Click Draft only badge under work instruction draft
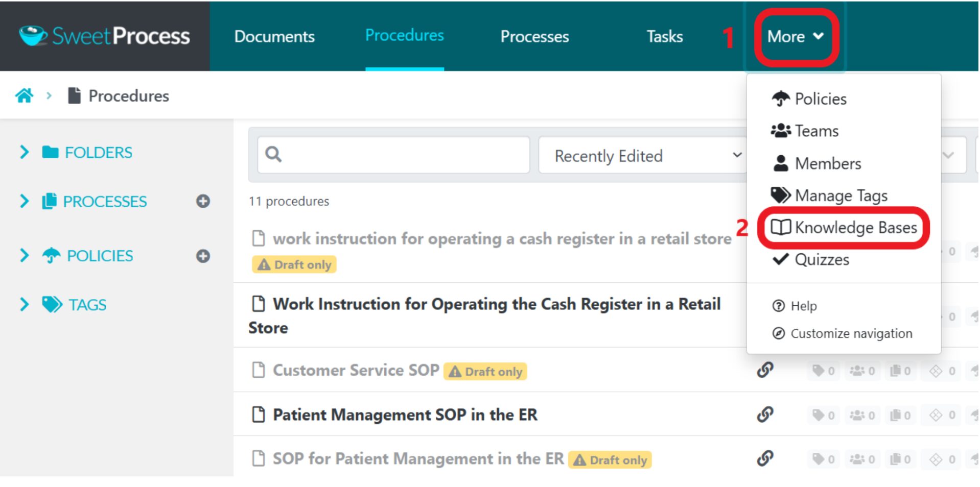This screenshot has height=487, width=980. [x=294, y=264]
